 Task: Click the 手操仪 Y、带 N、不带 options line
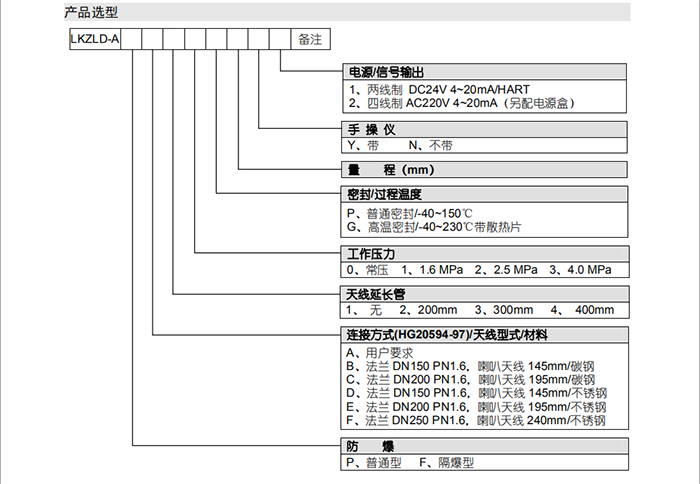pos(399,145)
